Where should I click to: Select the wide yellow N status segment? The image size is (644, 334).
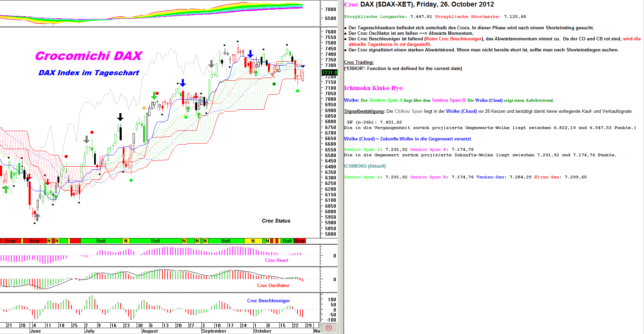point(253,241)
